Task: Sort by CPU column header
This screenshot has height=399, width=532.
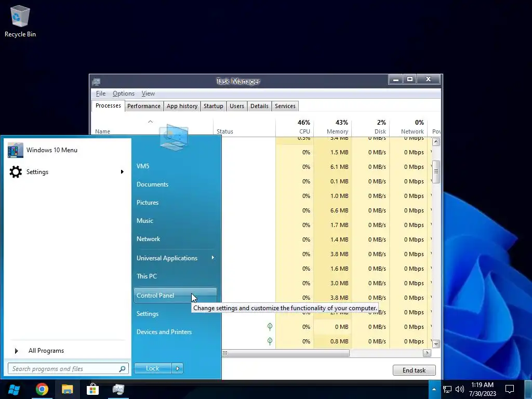Action: 295,127
